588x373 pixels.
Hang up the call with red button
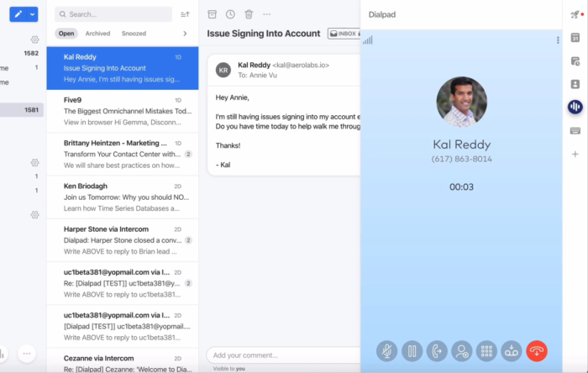tap(537, 351)
